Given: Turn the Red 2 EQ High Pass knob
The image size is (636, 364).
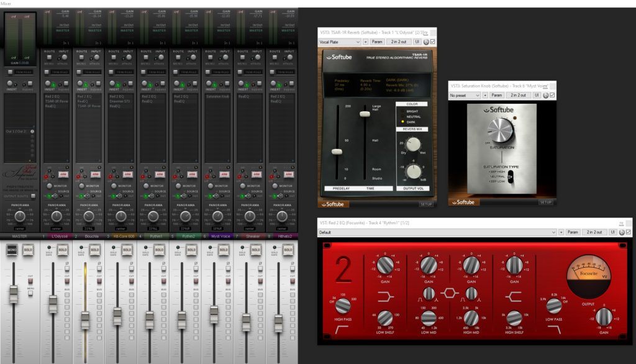Looking at the screenshot, I should pos(343,306).
